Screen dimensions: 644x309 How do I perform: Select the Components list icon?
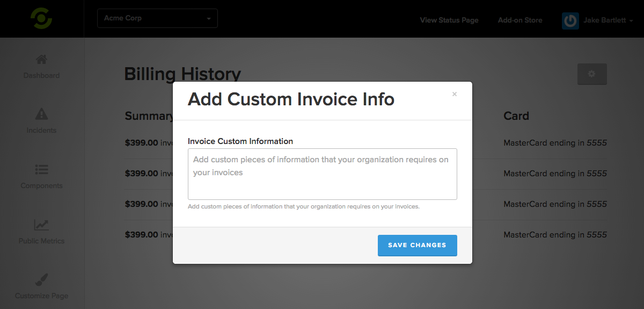[x=41, y=169]
